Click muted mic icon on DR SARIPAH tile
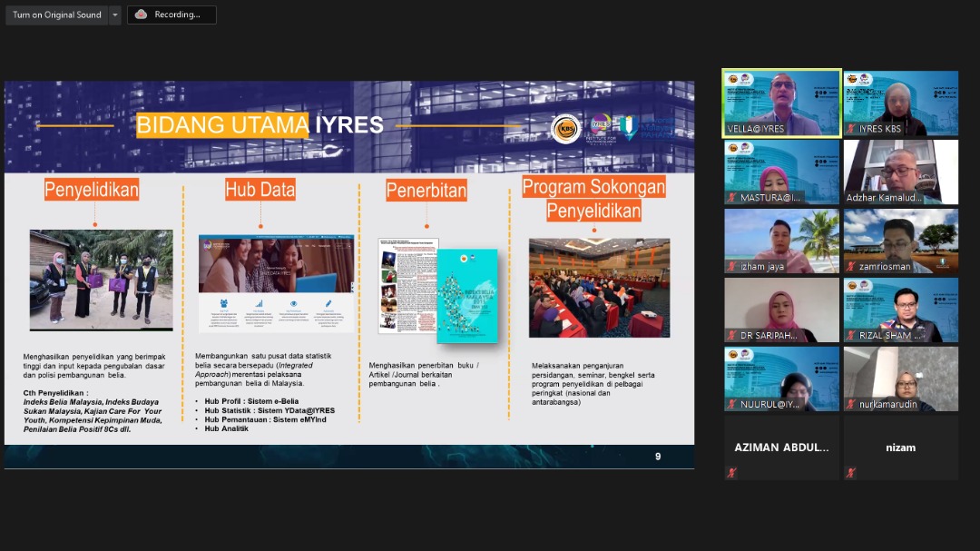The image size is (980, 551). pos(732,336)
